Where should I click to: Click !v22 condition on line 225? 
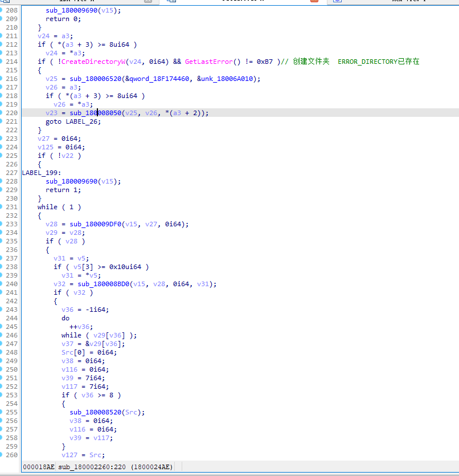(65, 156)
